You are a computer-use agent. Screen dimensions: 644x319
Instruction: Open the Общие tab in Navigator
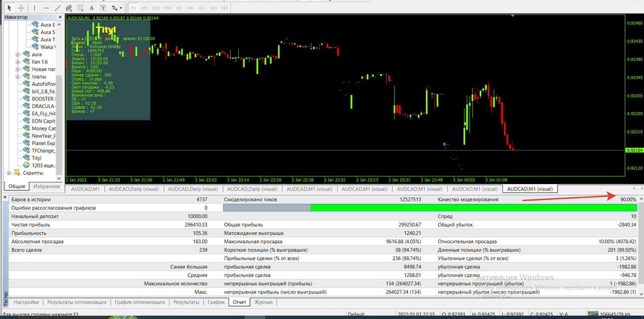click(x=17, y=186)
